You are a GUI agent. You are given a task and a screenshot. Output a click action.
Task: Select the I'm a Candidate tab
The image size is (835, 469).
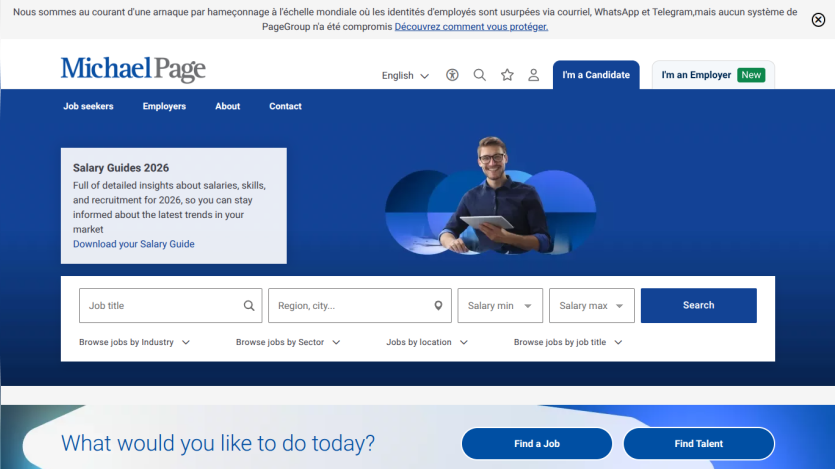pyautogui.click(x=596, y=75)
